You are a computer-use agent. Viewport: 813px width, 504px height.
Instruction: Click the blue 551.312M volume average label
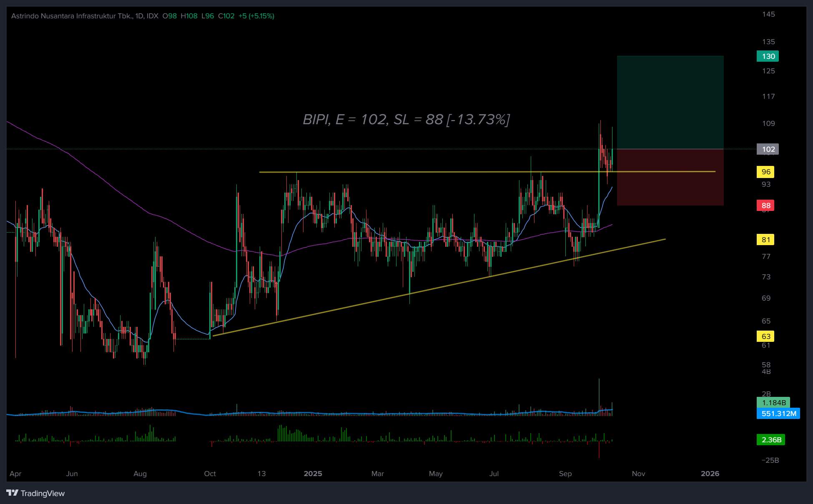(x=778, y=414)
